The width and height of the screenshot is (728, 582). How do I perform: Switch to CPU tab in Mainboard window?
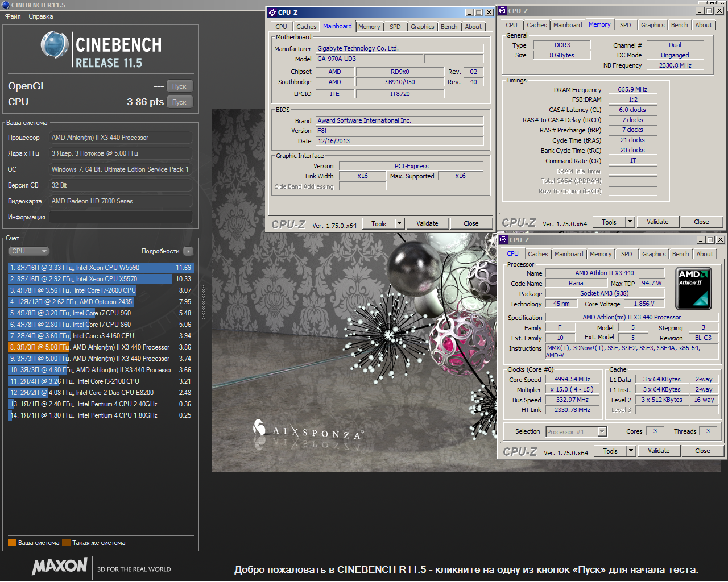(x=281, y=27)
